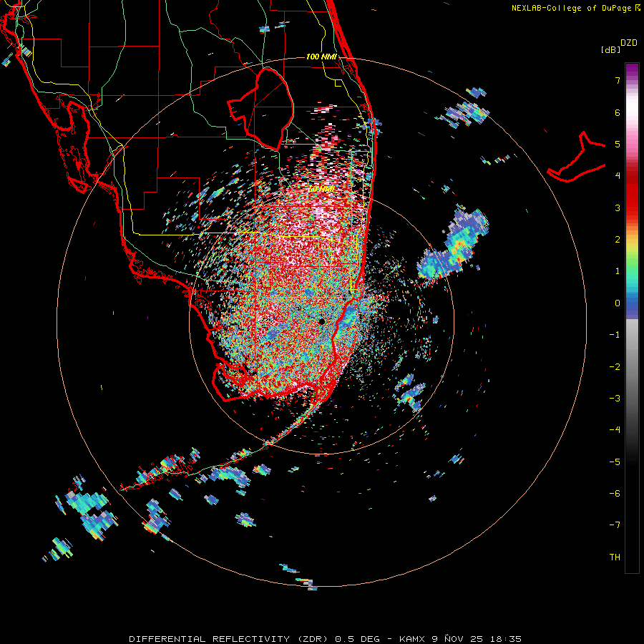Viewport: 644px width, 644px height.
Task: Click the Grand Bahama island outline
Action: click(x=577, y=158)
